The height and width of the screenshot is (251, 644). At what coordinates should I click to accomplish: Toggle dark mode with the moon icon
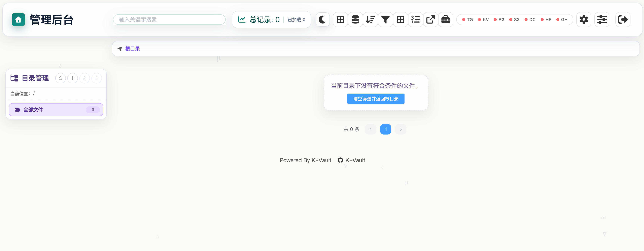click(323, 19)
